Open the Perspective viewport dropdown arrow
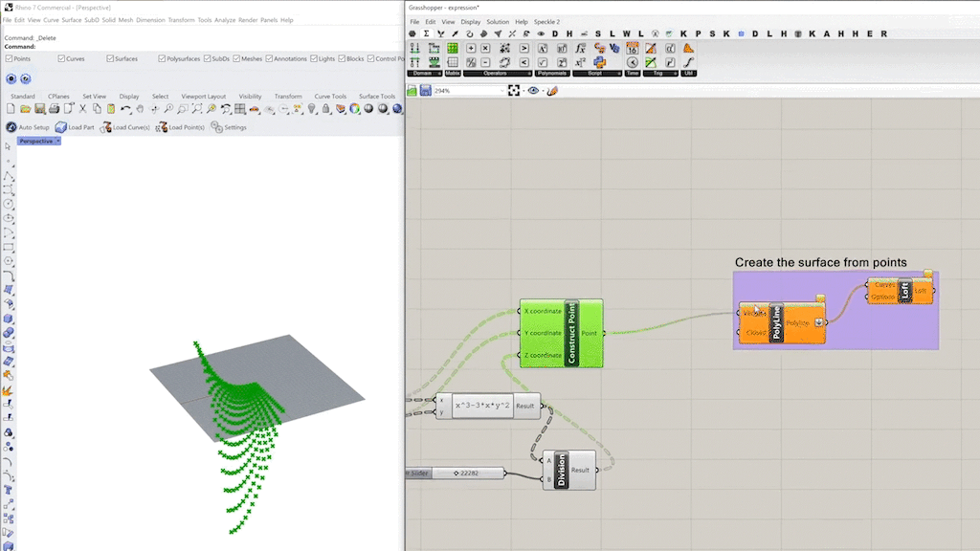Image resolution: width=980 pixels, height=551 pixels. 58,142
